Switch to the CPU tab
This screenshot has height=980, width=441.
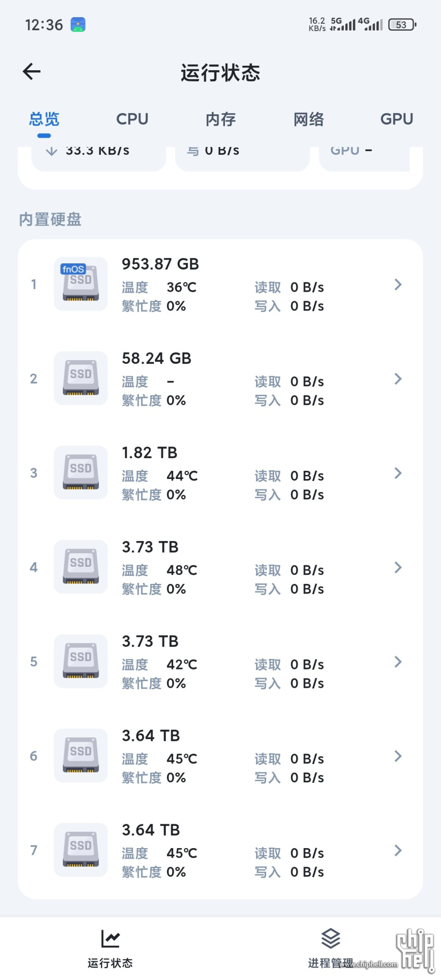(132, 119)
